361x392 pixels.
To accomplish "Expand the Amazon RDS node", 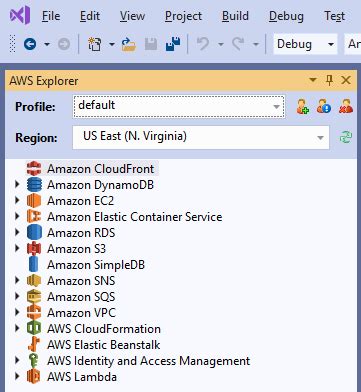I will point(18,232).
